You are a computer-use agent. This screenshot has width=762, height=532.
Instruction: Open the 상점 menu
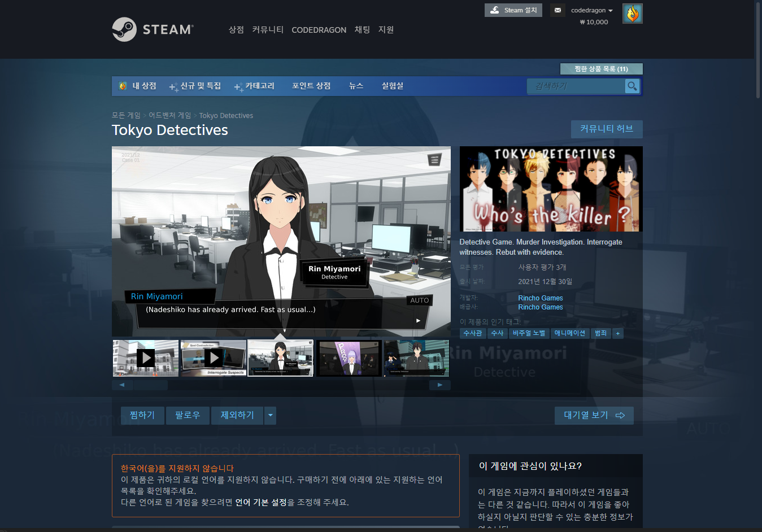pos(236,29)
